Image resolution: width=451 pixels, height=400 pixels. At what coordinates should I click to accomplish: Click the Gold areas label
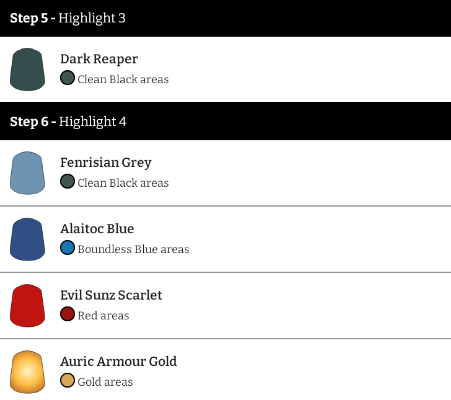105,382
